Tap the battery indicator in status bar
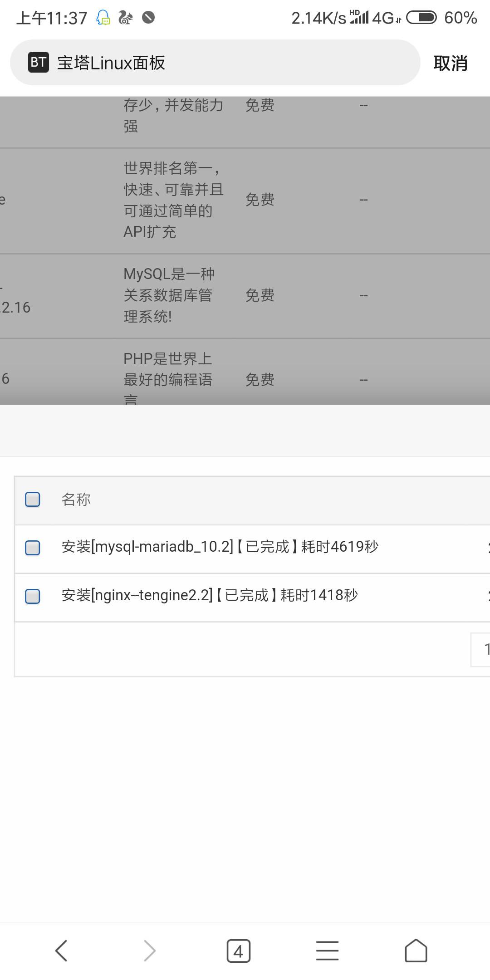Viewport: 490px width, 980px height. (x=421, y=18)
